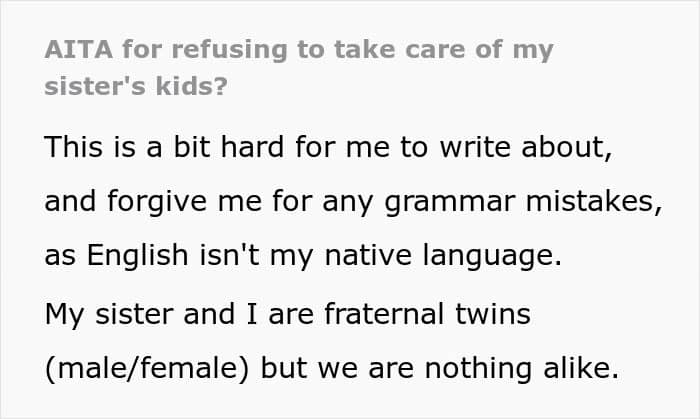
Task: Click the word "mistakes," in the second line
Action: tap(594, 201)
